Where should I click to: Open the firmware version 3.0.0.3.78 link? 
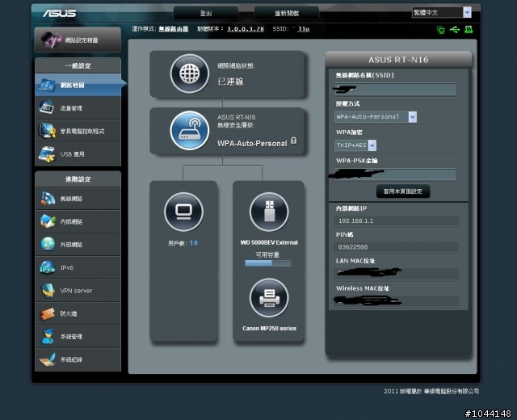[x=246, y=29]
